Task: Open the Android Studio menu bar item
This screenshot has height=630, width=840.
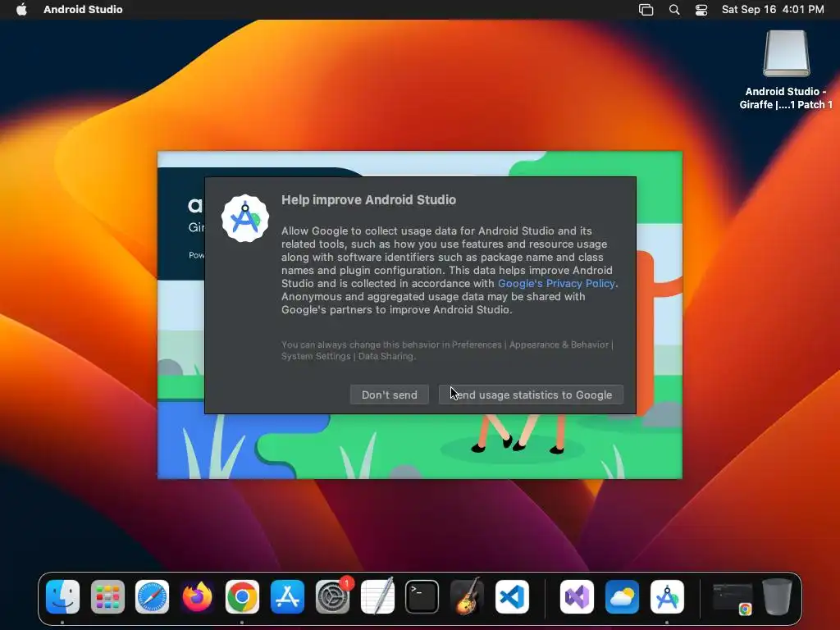Action: click(83, 9)
